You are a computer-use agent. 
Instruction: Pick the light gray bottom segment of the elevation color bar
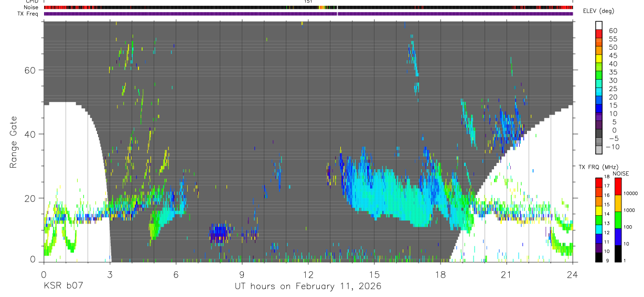coord(599,149)
